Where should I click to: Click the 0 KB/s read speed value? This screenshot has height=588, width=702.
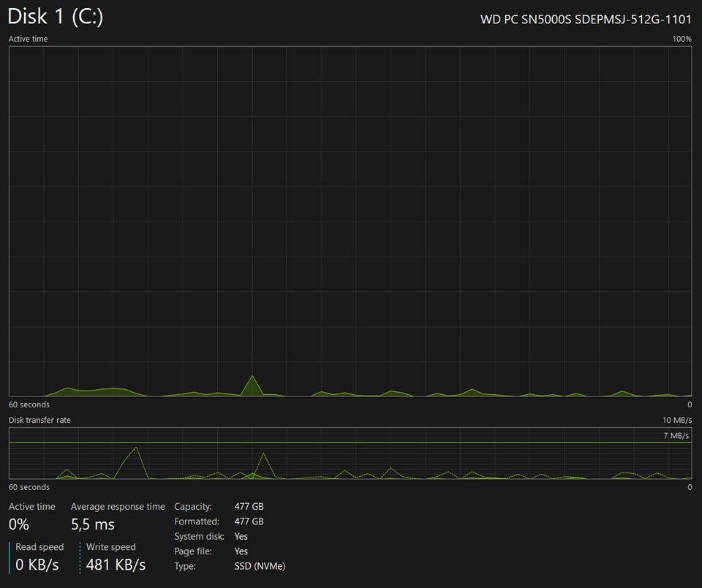[37, 565]
